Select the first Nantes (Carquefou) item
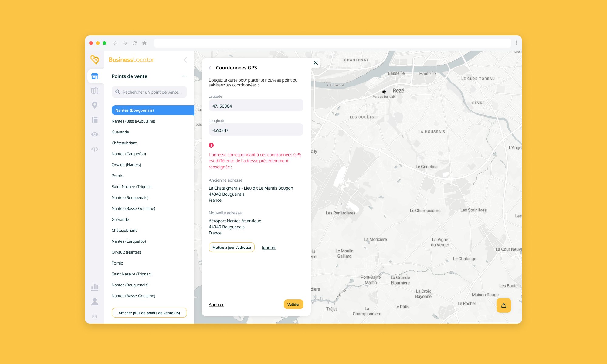 [x=129, y=154]
